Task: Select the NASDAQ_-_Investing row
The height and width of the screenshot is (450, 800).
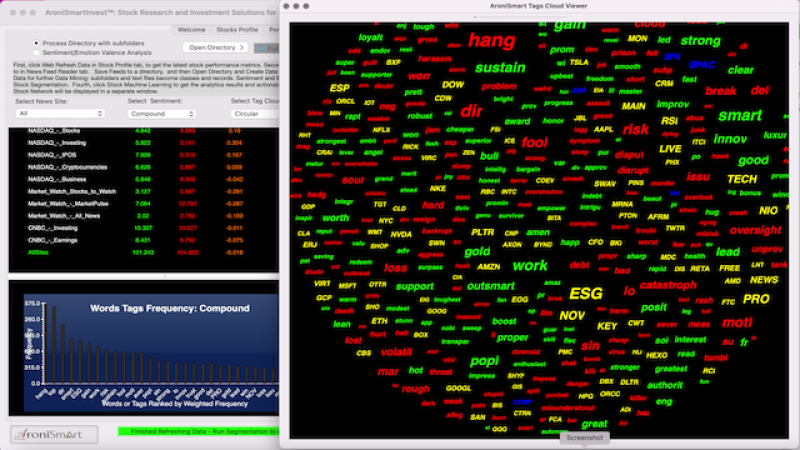Action: point(144,143)
